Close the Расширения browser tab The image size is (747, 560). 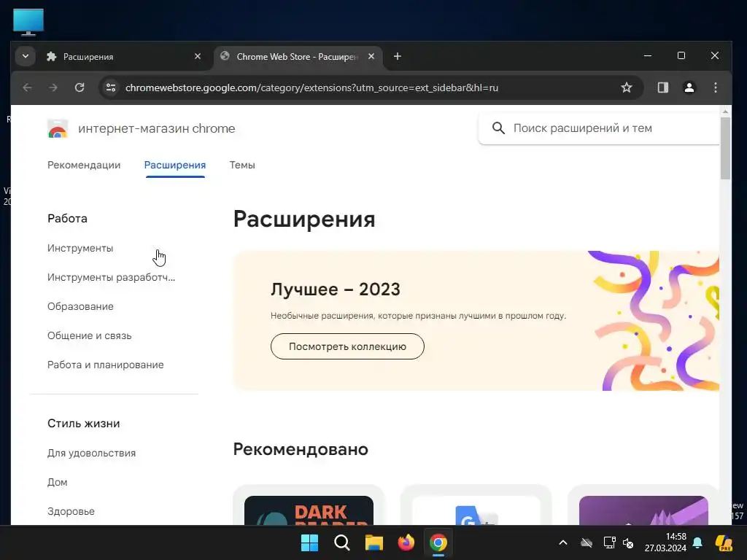pos(198,57)
